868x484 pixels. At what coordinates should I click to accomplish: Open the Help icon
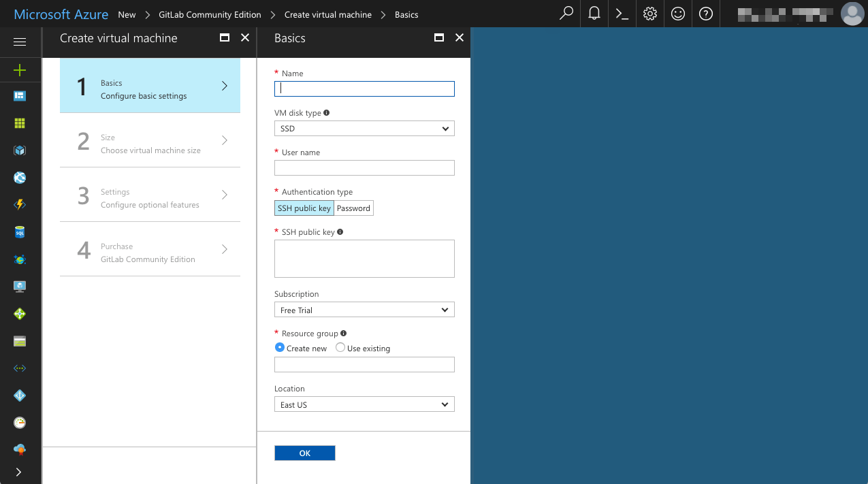click(x=705, y=14)
